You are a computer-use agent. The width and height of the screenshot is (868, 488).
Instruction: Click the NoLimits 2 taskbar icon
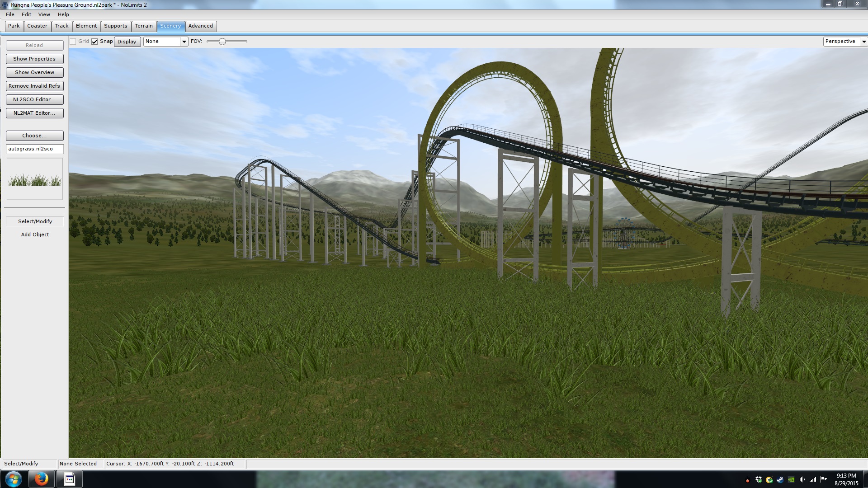[69, 479]
